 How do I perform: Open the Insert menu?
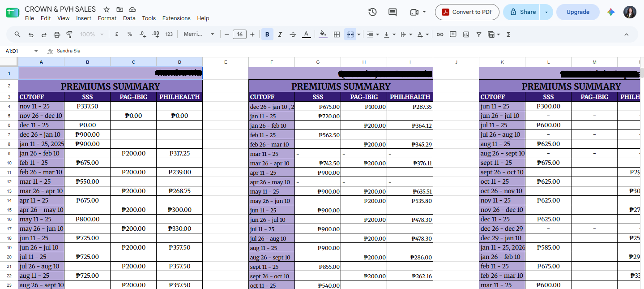[84, 18]
